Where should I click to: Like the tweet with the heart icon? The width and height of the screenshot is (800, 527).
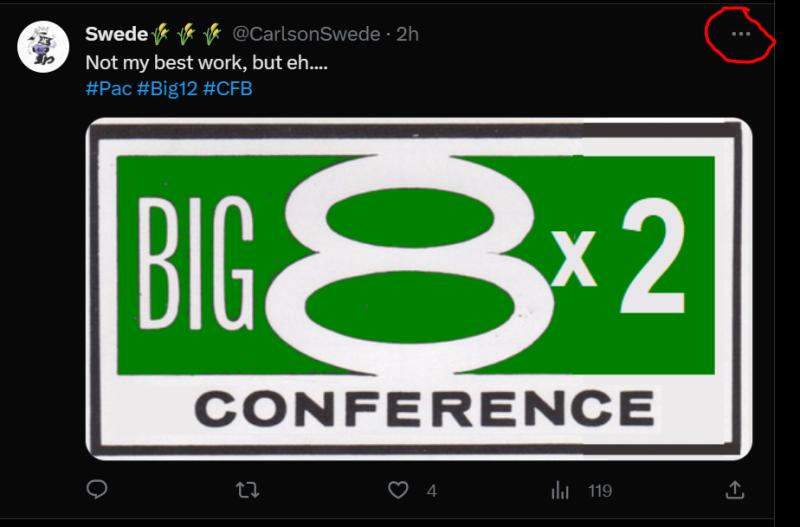coord(398,490)
